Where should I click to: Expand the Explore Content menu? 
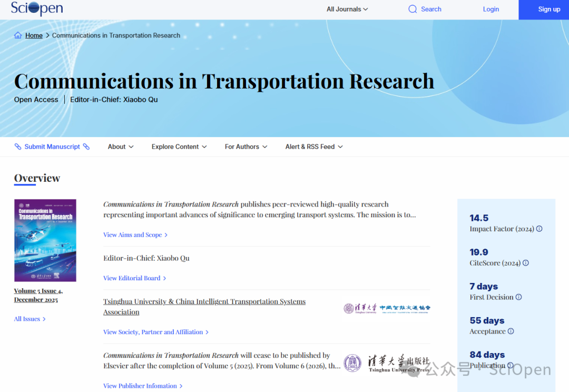[x=179, y=146]
